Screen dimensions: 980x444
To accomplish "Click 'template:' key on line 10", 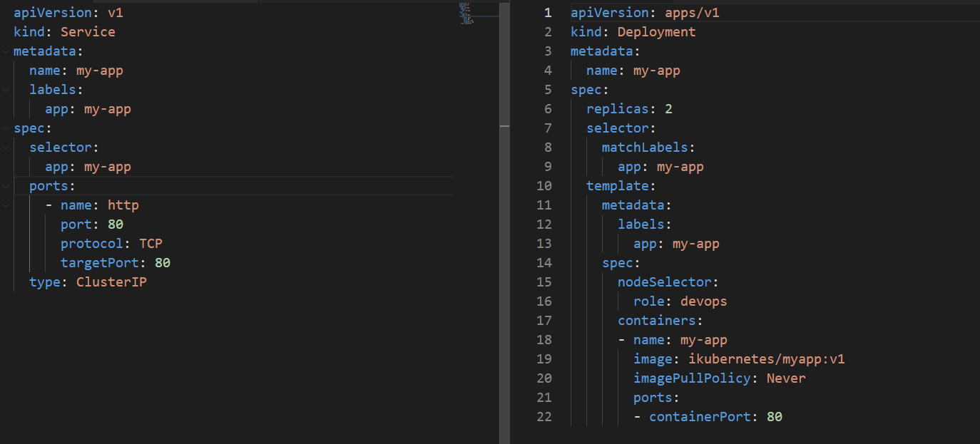I will (x=621, y=186).
